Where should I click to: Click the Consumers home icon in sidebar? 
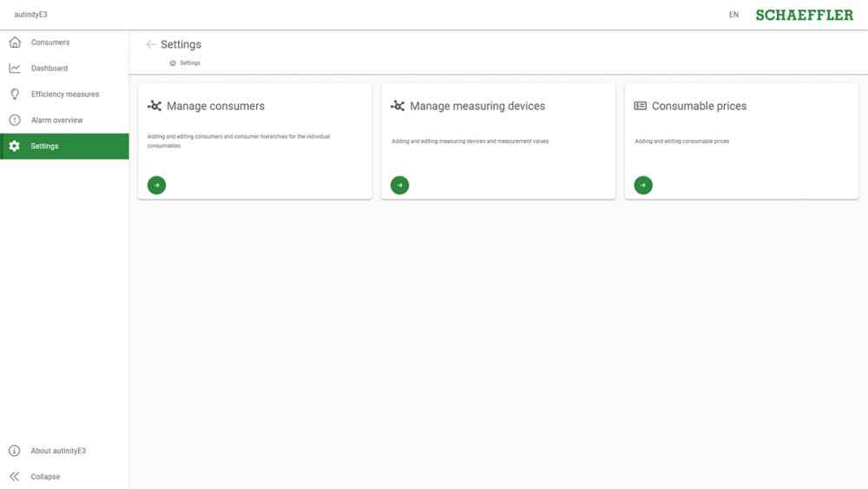point(15,43)
